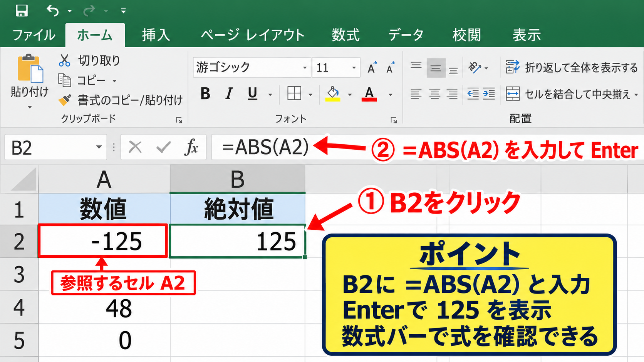Click セルを結合して中央揃え merge button

(568, 94)
